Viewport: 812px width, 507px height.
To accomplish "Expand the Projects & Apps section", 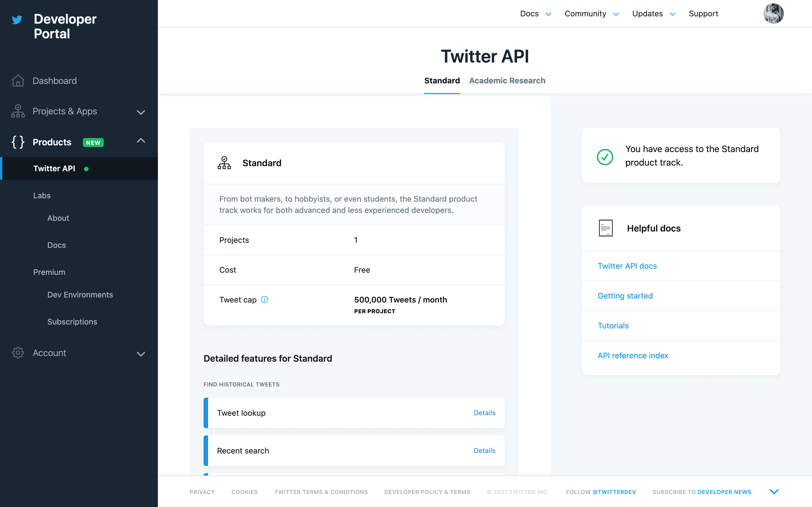I will click(x=141, y=112).
